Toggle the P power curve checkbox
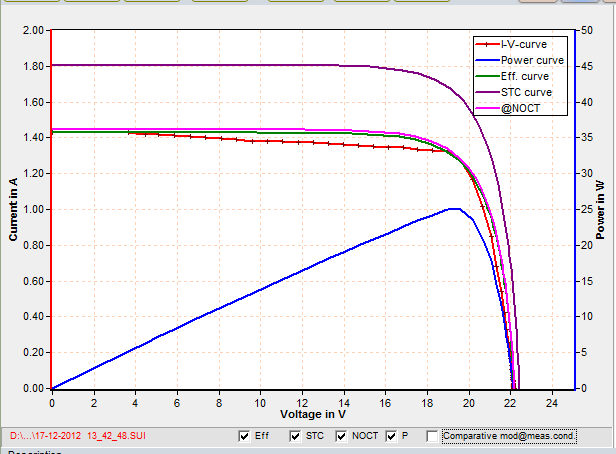The image size is (616, 454). pyautogui.click(x=392, y=436)
